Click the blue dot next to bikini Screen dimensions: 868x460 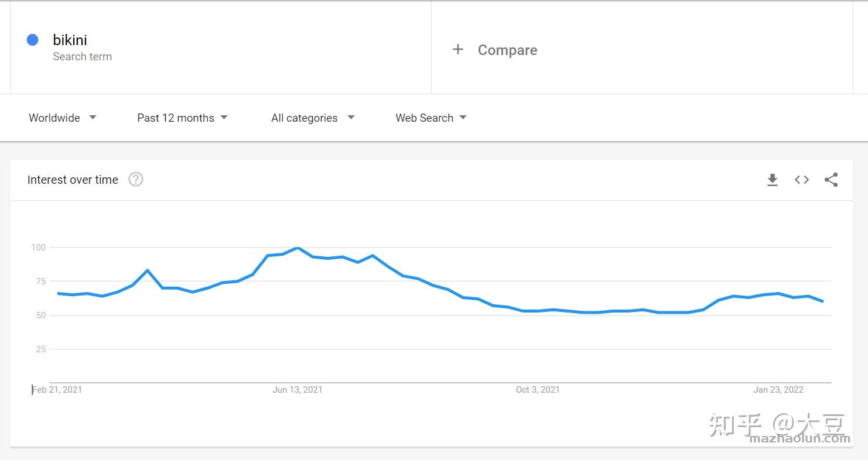tap(32, 39)
